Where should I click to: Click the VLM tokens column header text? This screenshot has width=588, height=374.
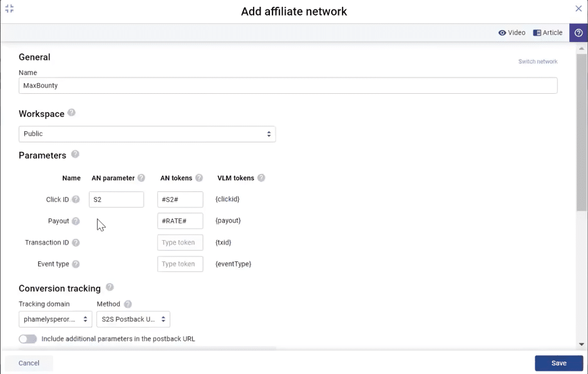[x=236, y=178]
